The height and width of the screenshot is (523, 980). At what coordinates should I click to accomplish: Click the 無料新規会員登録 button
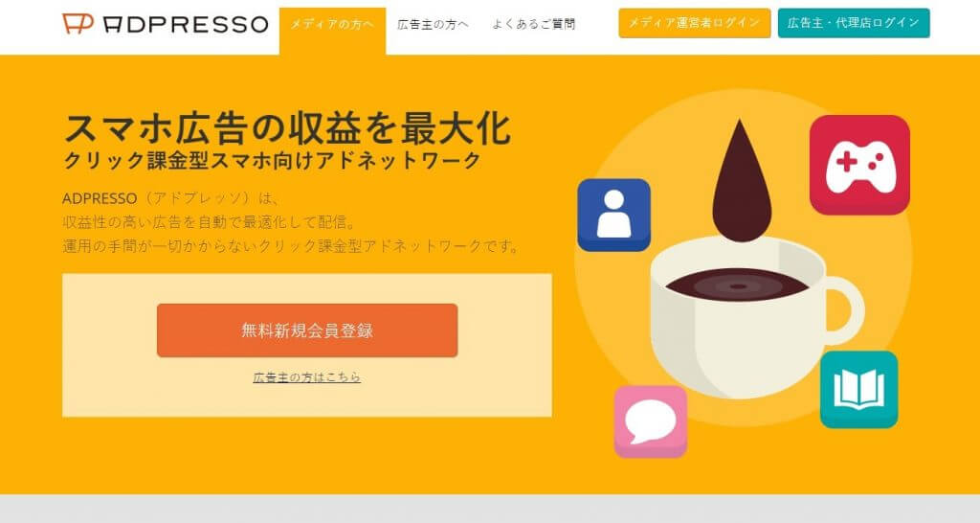(307, 330)
